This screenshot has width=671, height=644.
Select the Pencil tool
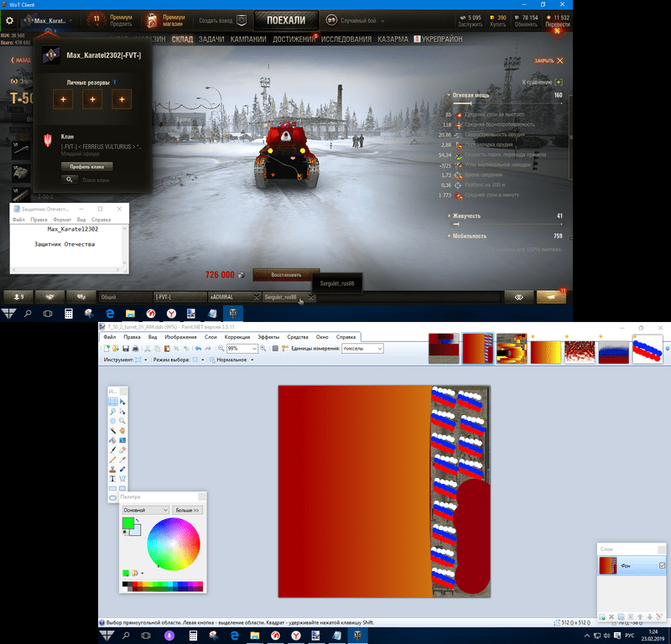112,460
